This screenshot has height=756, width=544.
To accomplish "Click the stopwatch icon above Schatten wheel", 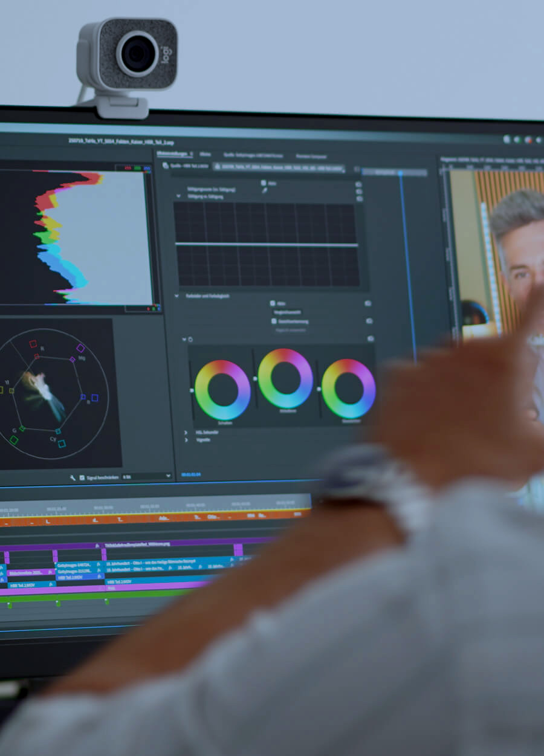I will pos(190,340).
